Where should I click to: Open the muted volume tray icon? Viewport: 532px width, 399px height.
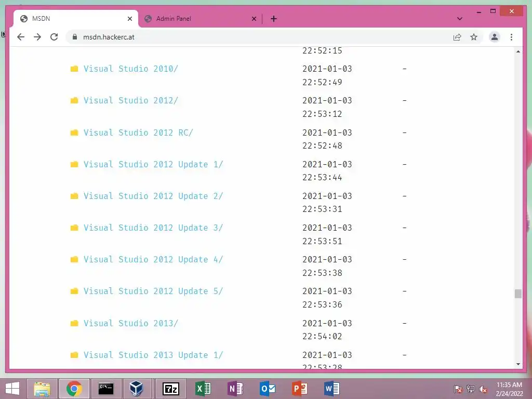coord(483,389)
